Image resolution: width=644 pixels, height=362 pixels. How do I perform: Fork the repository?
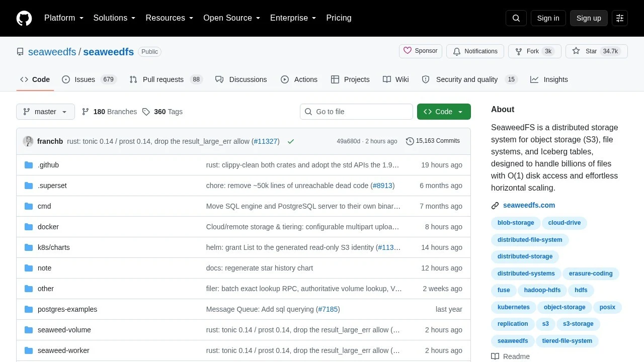click(535, 51)
